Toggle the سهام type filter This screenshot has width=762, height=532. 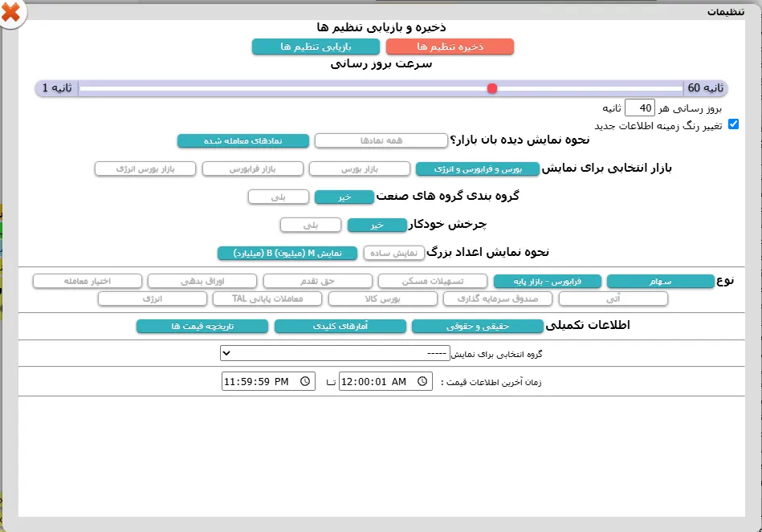coord(661,282)
